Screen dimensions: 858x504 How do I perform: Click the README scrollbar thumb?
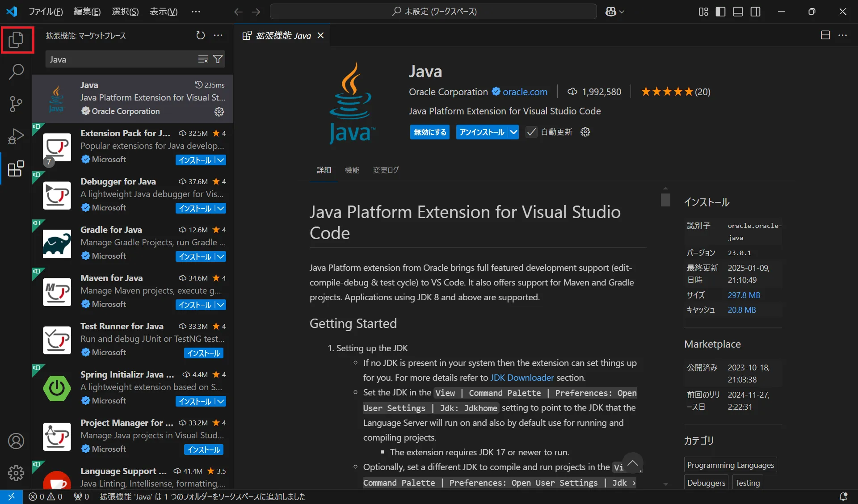[665, 199]
